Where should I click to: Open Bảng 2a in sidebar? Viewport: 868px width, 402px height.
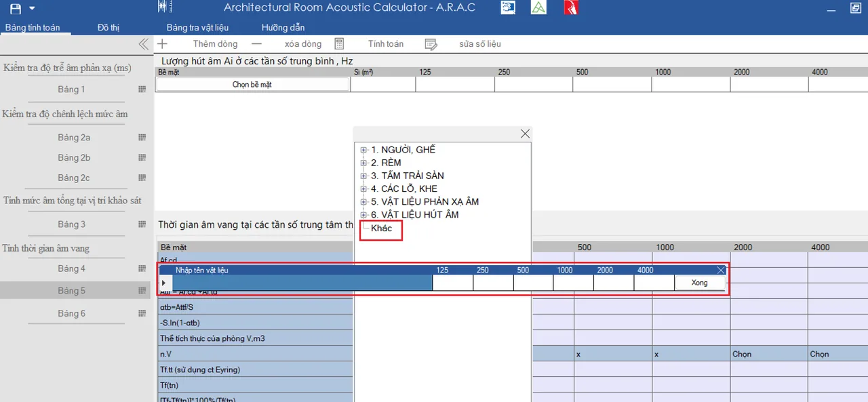pyautogui.click(x=74, y=138)
